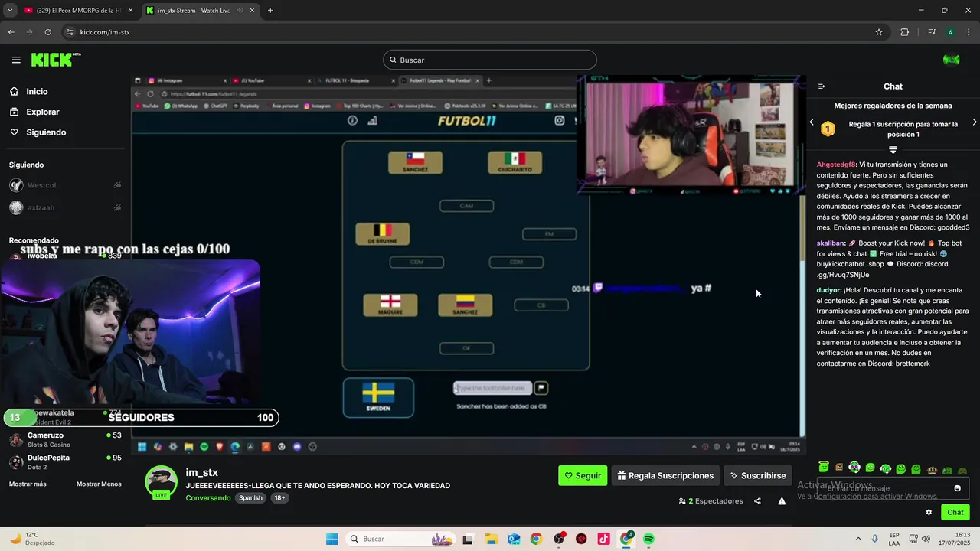Open Outlook from the taskbar

pyautogui.click(x=513, y=539)
